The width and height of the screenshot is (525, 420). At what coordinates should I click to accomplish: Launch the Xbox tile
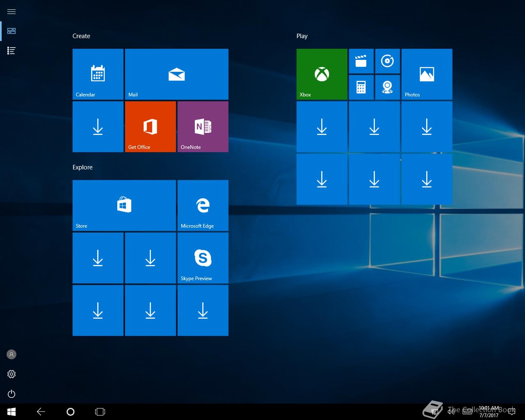(x=322, y=74)
